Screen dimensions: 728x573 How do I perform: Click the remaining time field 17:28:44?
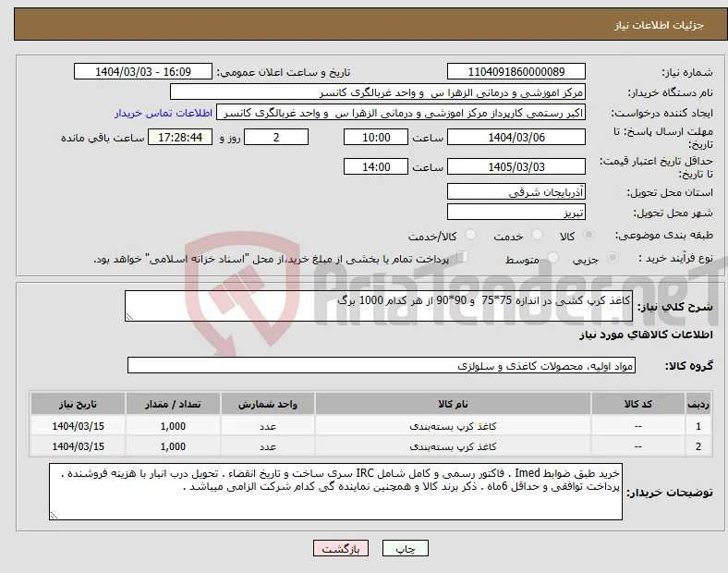[180, 137]
